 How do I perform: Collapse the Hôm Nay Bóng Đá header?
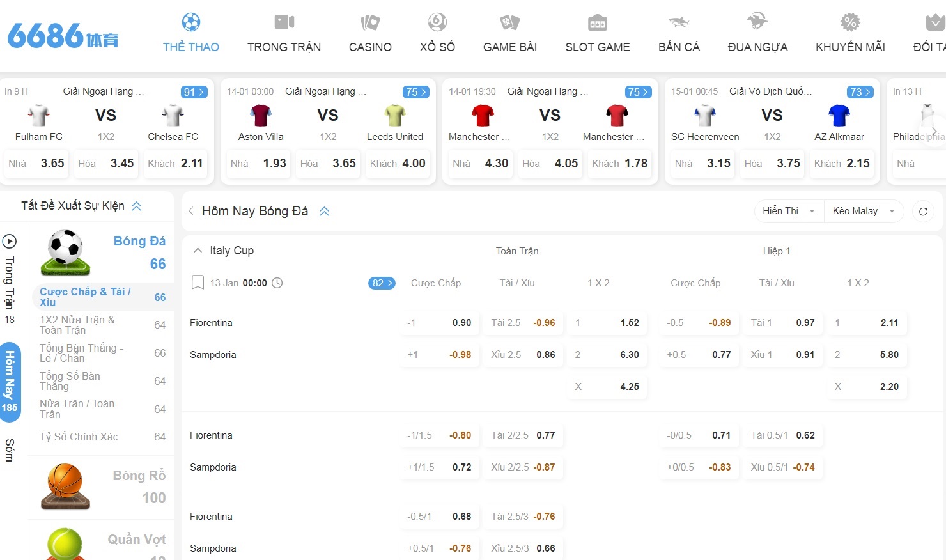tap(324, 212)
